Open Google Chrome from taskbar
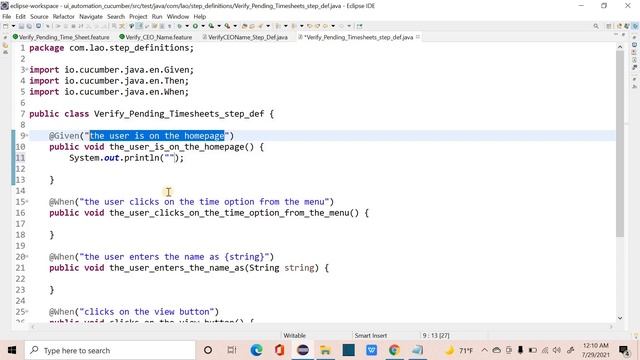 [x=394, y=350]
